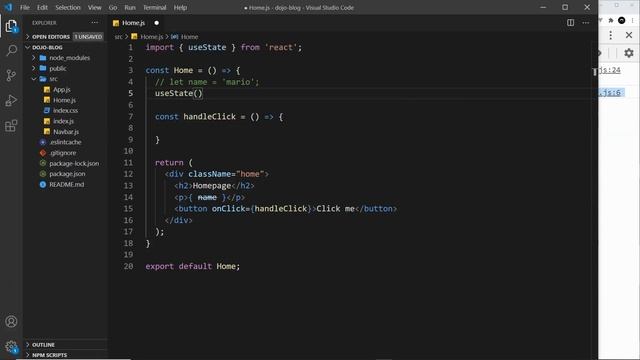Open Manage settings gear in activity bar
Screen dimensions: 640x360
(x=11, y=347)
